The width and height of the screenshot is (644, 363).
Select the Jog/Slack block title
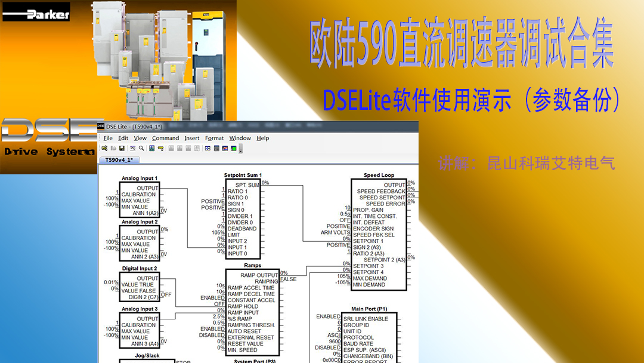pos(147,356)
